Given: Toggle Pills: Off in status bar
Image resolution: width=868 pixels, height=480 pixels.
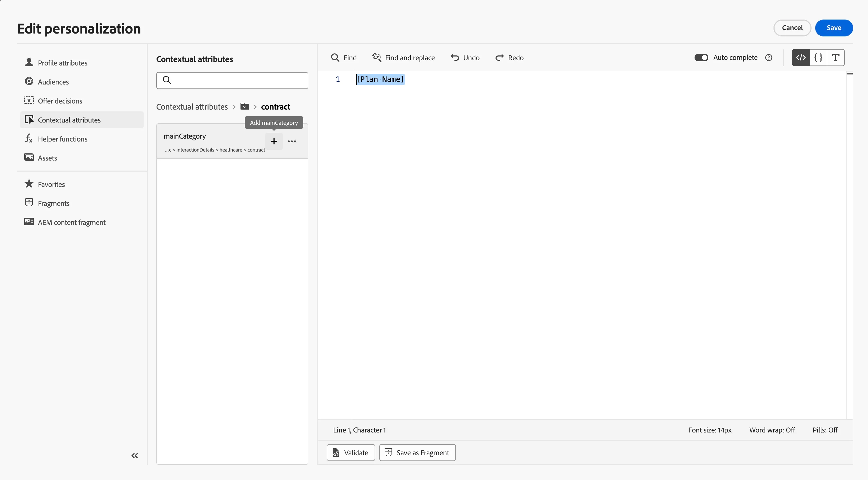Looking at the screenshot, I should click(x=825, y=430).
